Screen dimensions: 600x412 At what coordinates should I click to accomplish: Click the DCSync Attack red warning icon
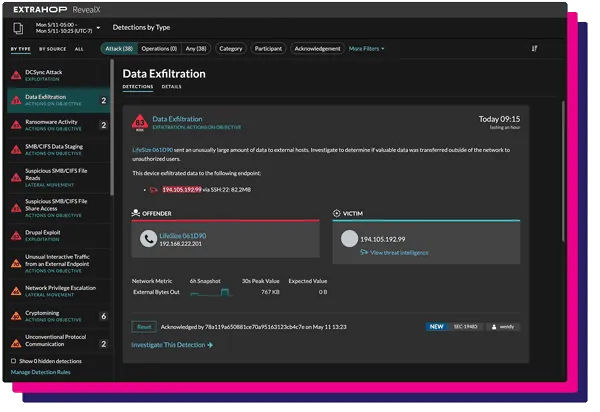pyautogui.click(x=16, y=75)
